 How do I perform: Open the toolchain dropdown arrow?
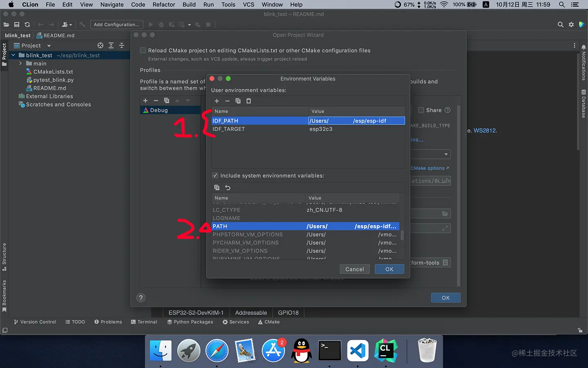tap(446, 154)
